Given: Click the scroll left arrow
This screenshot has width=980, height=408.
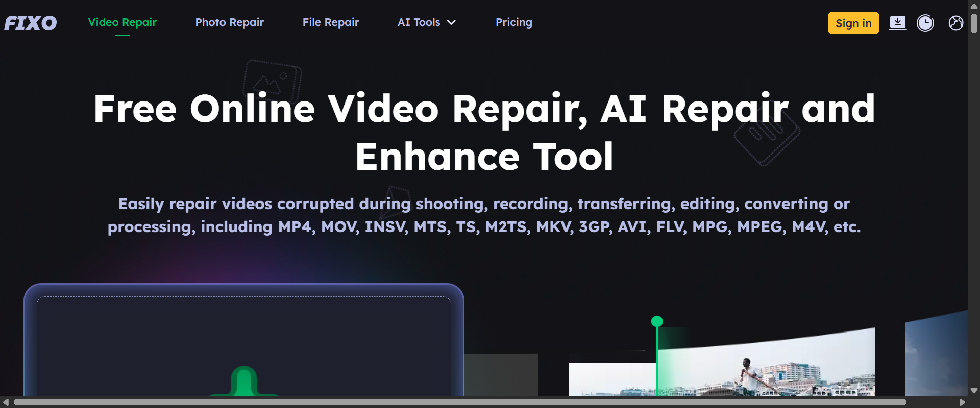Looking at the screenshot, I should tap(6, 402).
